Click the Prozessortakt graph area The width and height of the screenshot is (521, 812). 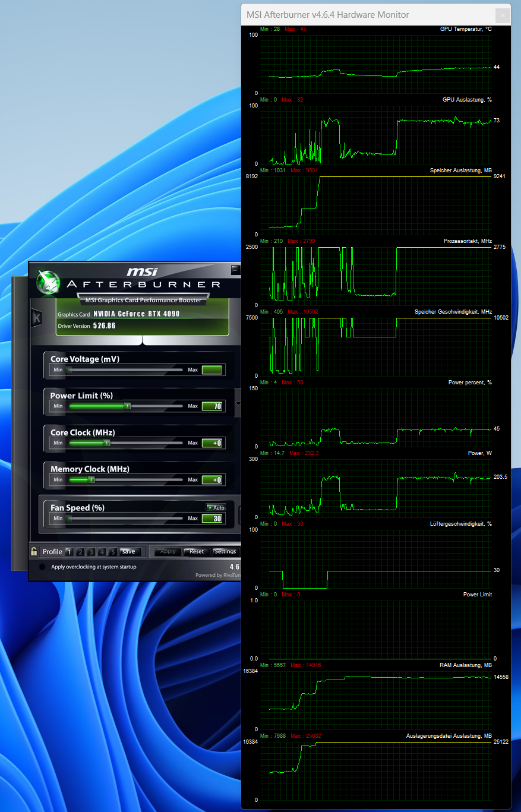pos(376,276)
